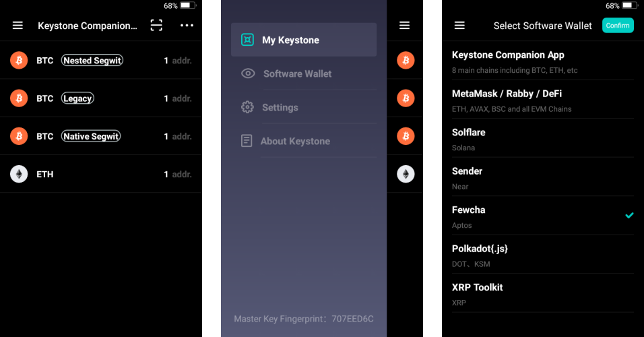This screenshot has width=644, height=337.
Task: Go to About Keystone menu entry
Action: 295,141
